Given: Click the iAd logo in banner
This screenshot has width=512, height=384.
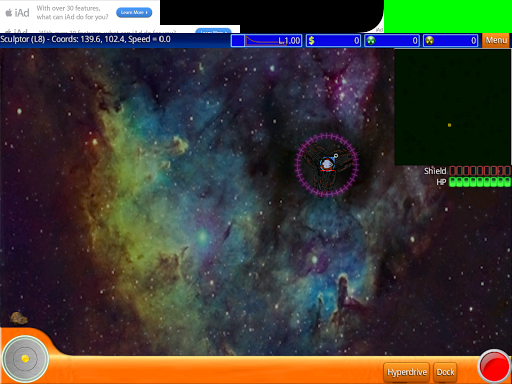Looking at the screenshot, I should tap(18, 13).
